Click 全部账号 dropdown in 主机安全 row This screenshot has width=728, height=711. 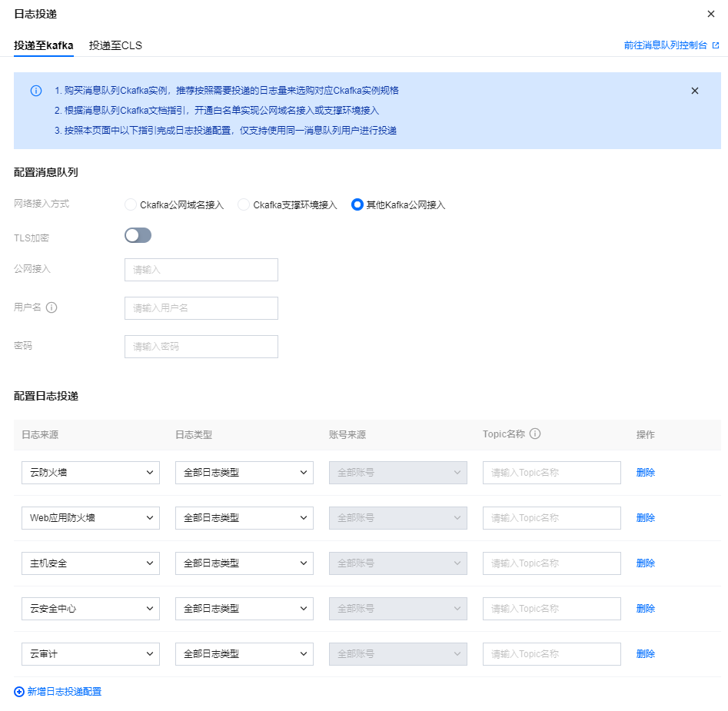398,563
